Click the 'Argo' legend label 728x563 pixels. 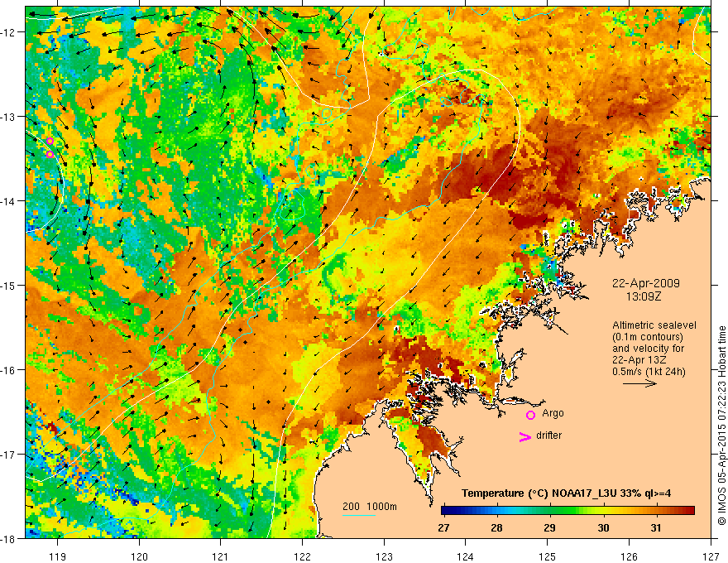[x=553, y=413]
